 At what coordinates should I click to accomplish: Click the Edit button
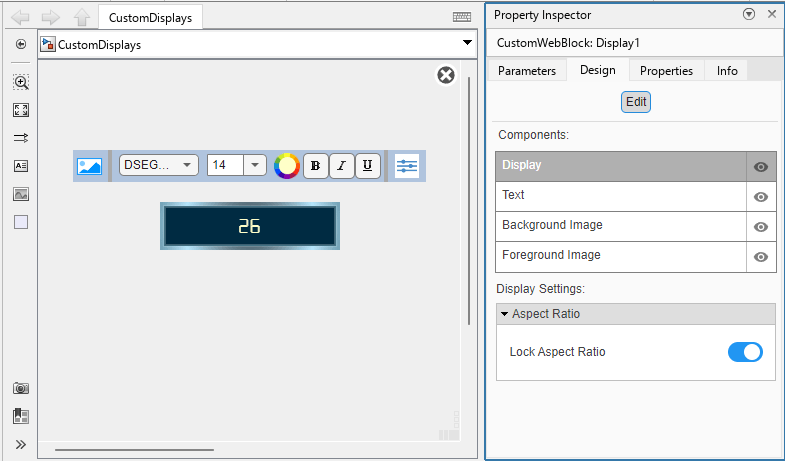tap(636, 102)
